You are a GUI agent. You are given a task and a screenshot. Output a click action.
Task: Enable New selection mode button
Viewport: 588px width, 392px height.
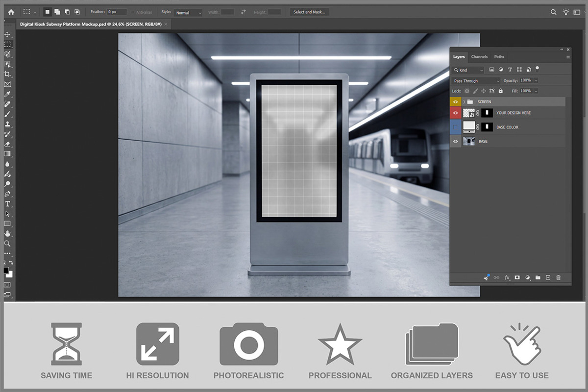pos(47,12)
